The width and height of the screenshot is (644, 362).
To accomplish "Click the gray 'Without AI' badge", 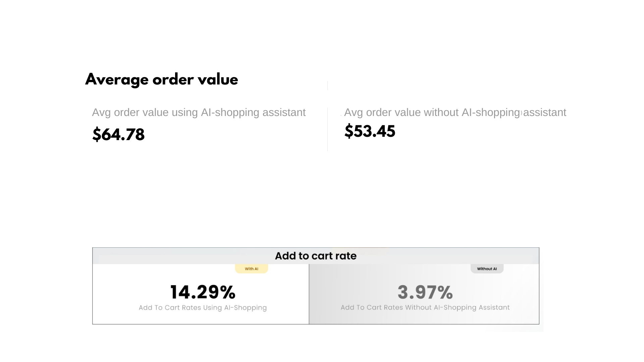I will [x=487, y=269].
